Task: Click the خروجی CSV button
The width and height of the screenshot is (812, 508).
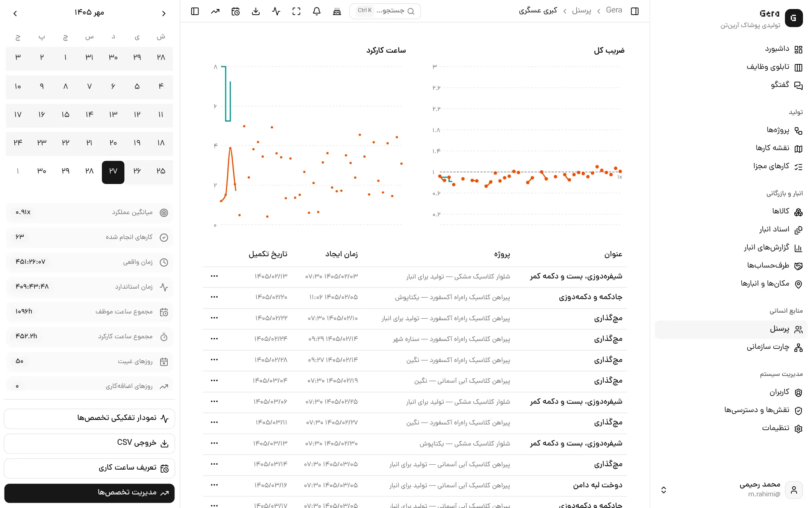Action: (x=89, y=443)
